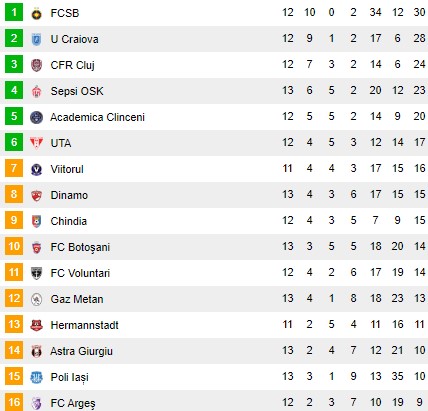Click FCSB's 30 points value
The image size is (428, 411).
tap(419, 12)
